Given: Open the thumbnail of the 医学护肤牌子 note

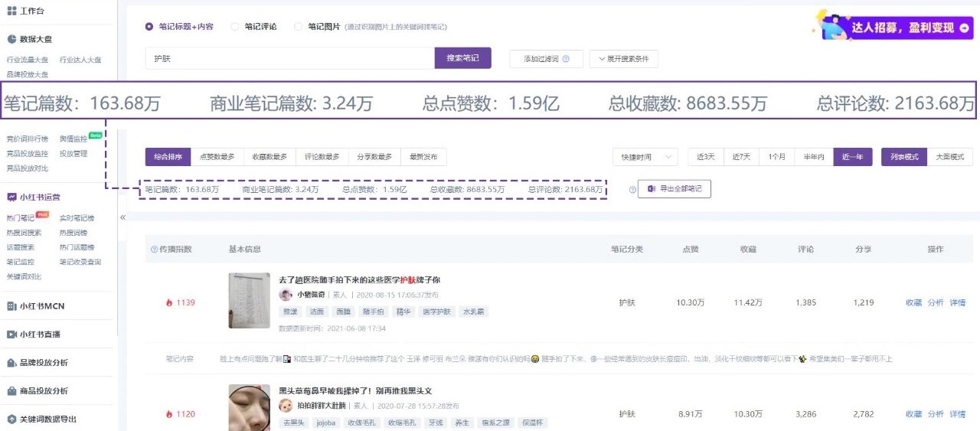Looking at the screenshot, I should (250, 301).
